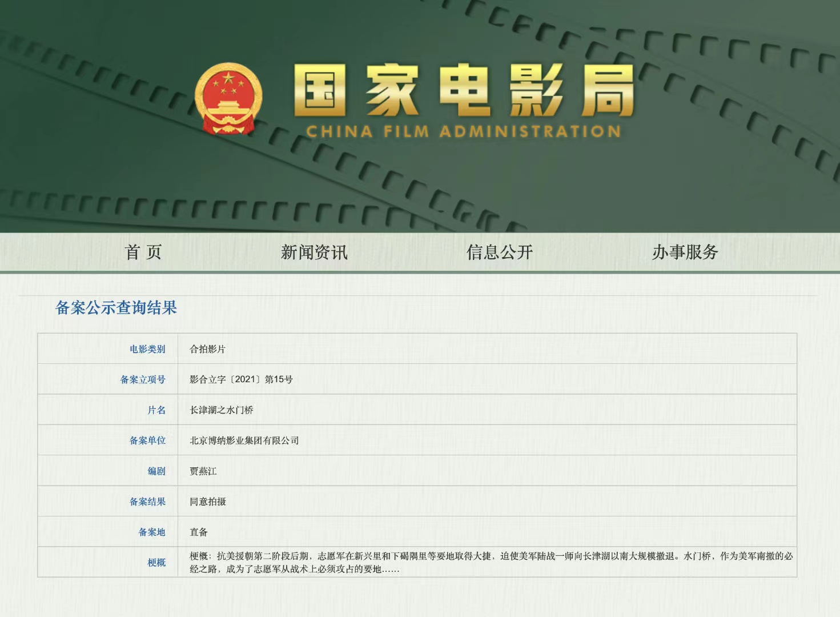Click the CHINA FILM ADMINISTRATION subtitle text
Viewport: 840px width, 617px height.
pos(464,132)
